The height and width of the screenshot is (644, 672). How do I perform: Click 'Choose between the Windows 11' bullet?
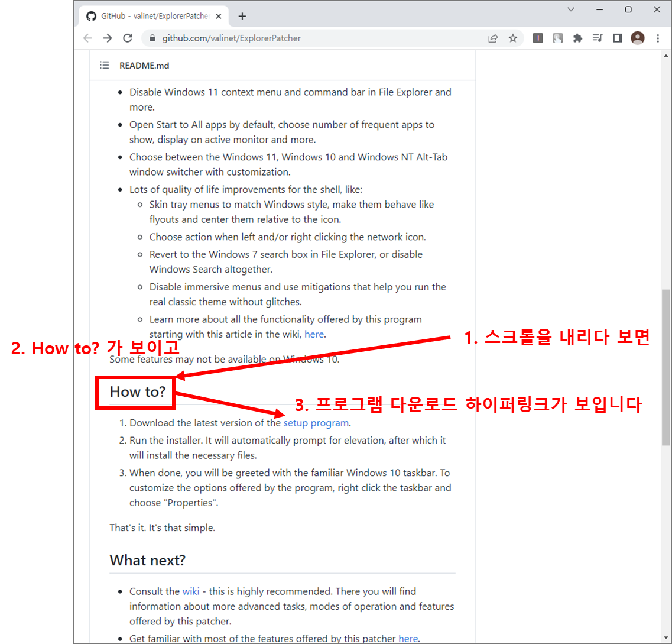point(288,164)
